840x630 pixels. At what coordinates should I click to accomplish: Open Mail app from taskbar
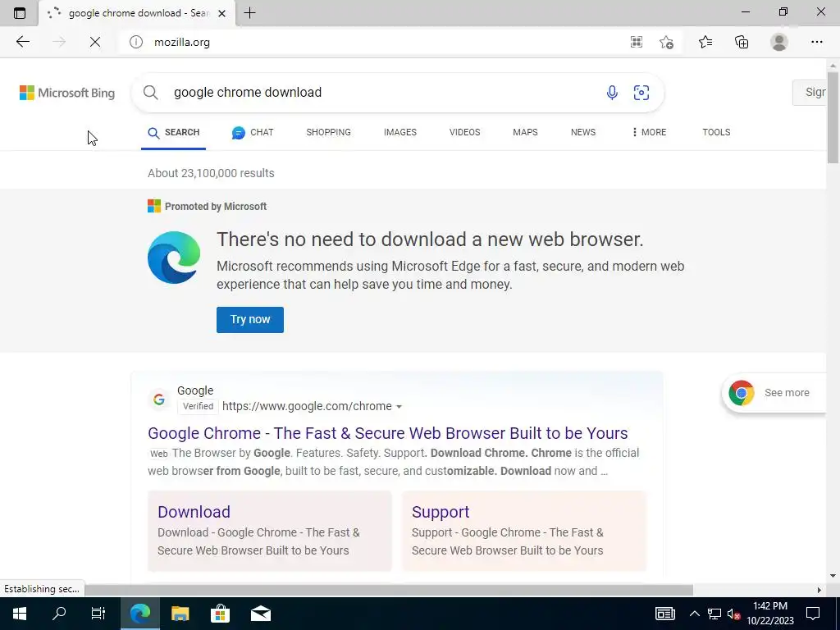[260, 614]
